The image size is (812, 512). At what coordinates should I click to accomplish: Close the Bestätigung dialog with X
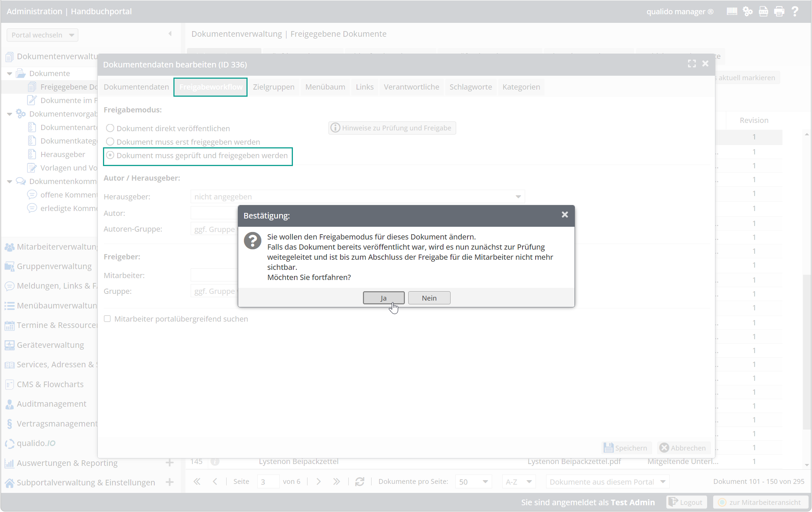click(565, 215)
